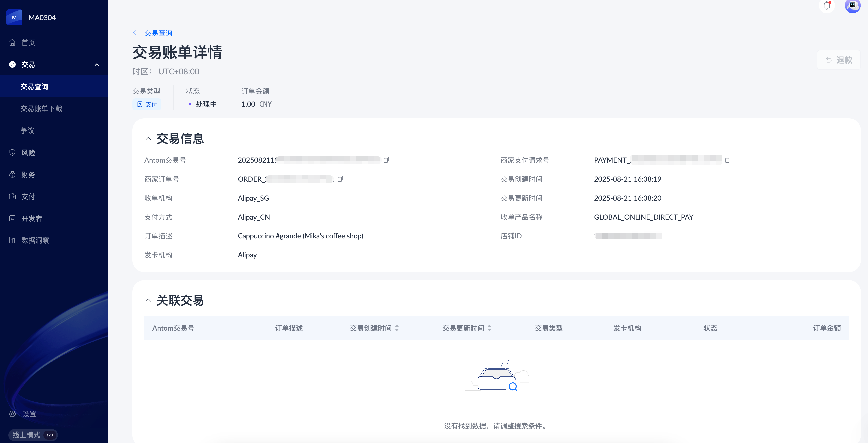Viewport: 868px width, 443px height.
Task: Open the 开发者 menu
Action: tap(32, 219)
